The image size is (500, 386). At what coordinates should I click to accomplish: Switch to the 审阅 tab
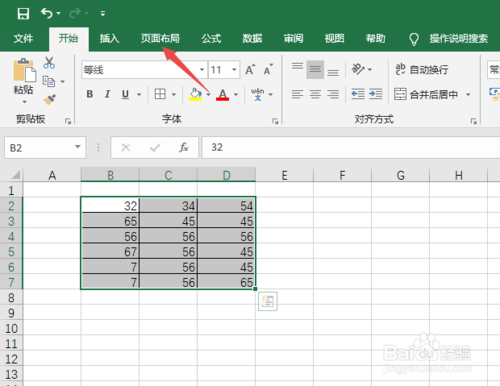(293, 39)
